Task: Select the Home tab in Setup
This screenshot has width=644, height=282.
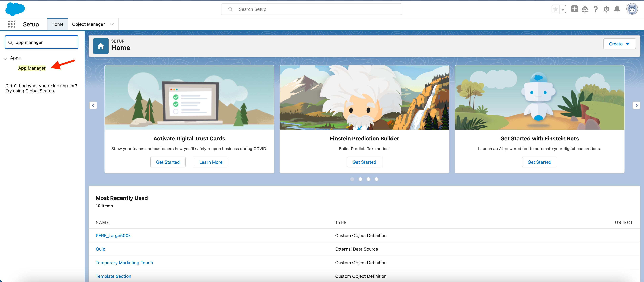Action: 57,24
